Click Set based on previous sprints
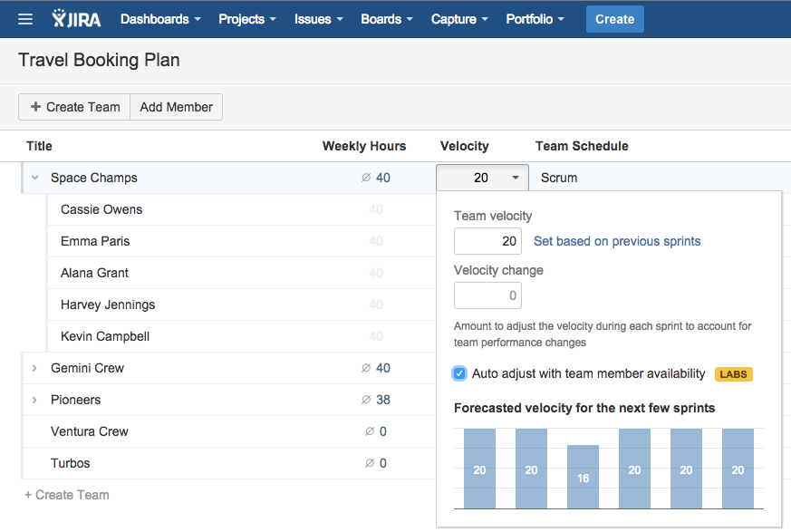Viewport: 791px width, 532px height. click(616, 241)
